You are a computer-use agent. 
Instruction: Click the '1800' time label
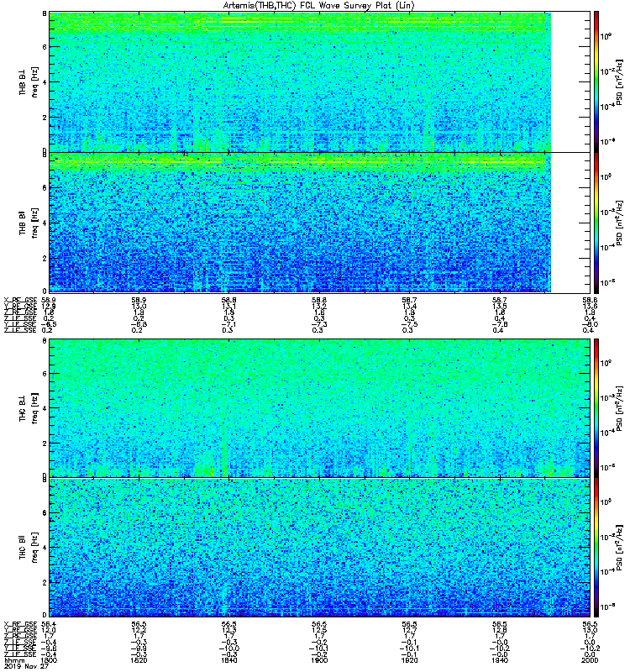[50, 660]
